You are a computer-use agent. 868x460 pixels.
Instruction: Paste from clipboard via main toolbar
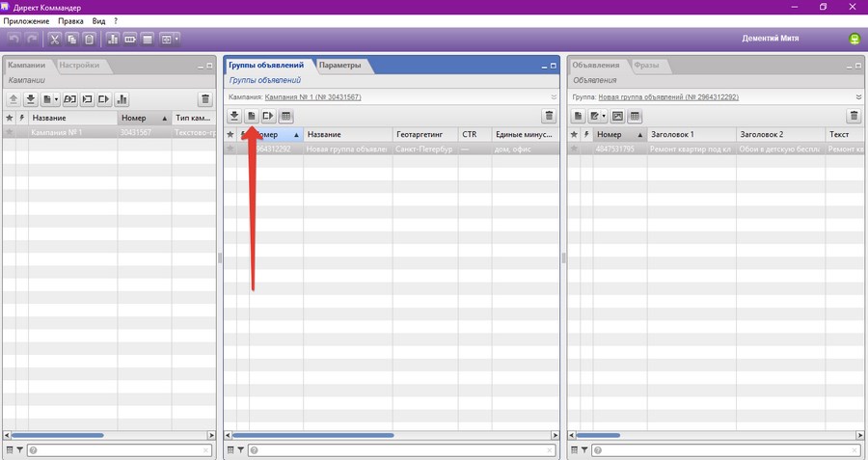(89, 39)
